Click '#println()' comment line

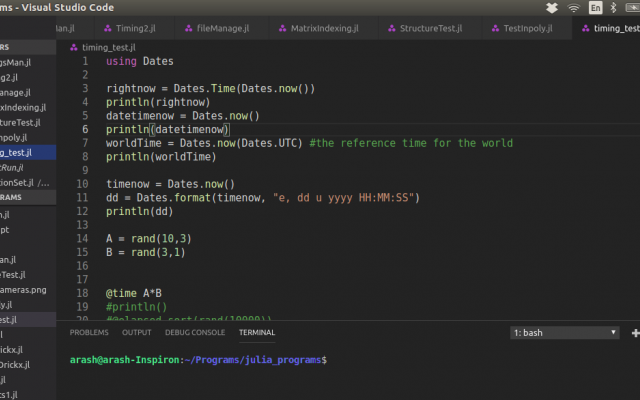point(136,307)
